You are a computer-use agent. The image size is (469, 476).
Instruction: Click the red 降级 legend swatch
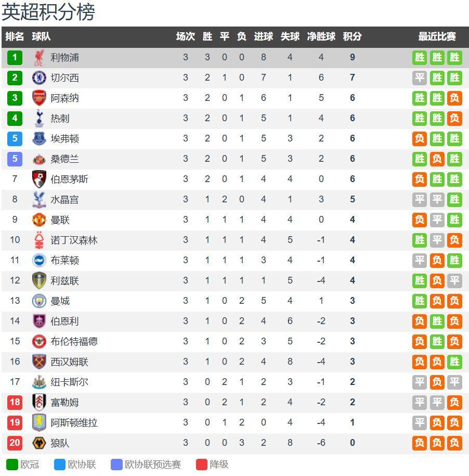[202, 465]
